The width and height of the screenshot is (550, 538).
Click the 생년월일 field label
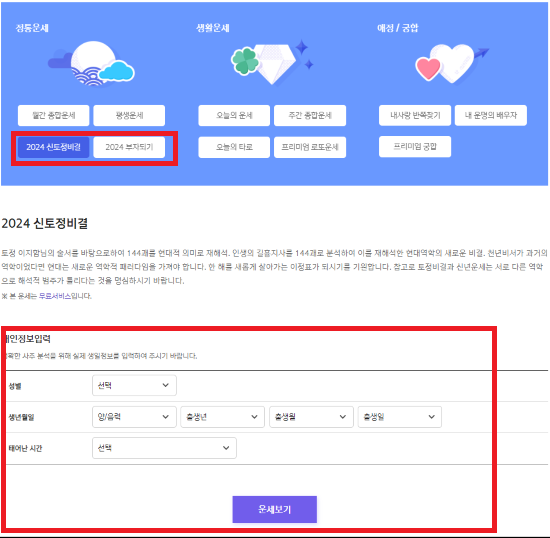point(21,417)
